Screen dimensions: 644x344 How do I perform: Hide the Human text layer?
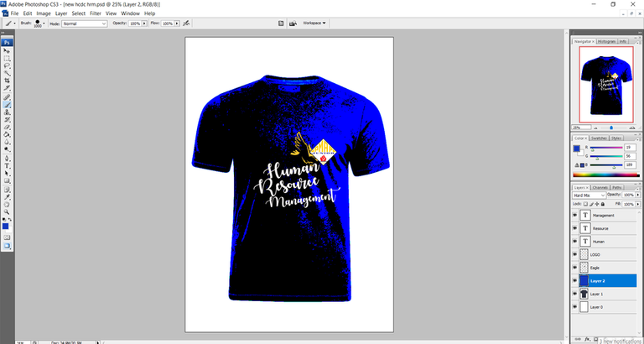click(x=574, y=242)
